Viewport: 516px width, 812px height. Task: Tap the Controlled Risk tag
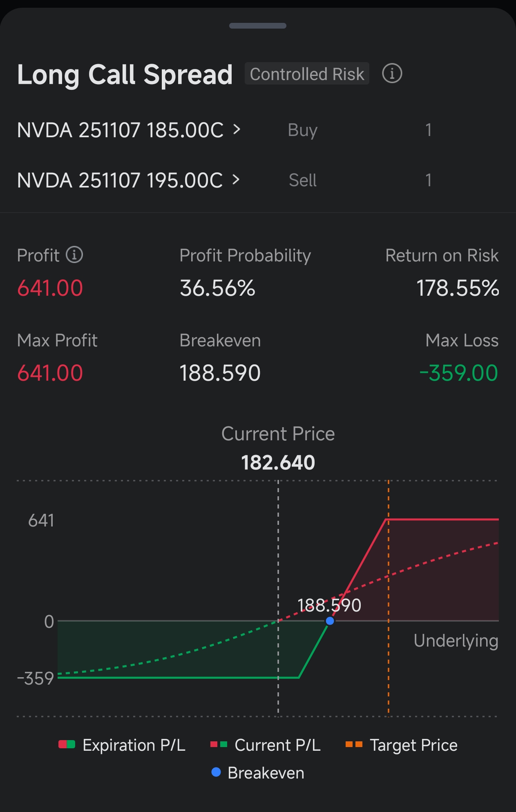click(x=307, y=74)
